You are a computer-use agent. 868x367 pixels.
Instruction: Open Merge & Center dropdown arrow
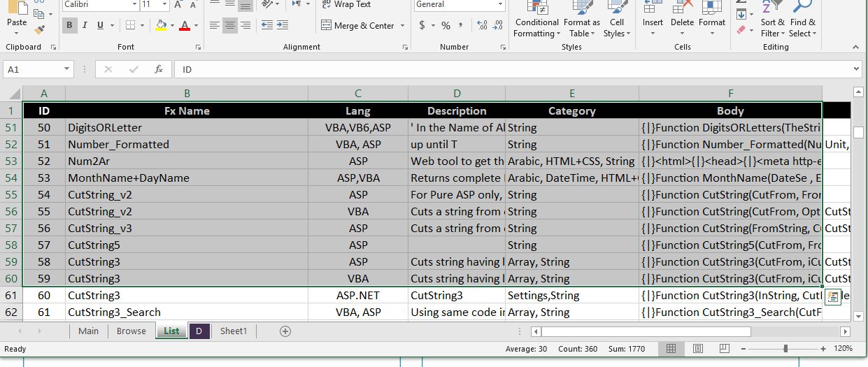(402, 26)
